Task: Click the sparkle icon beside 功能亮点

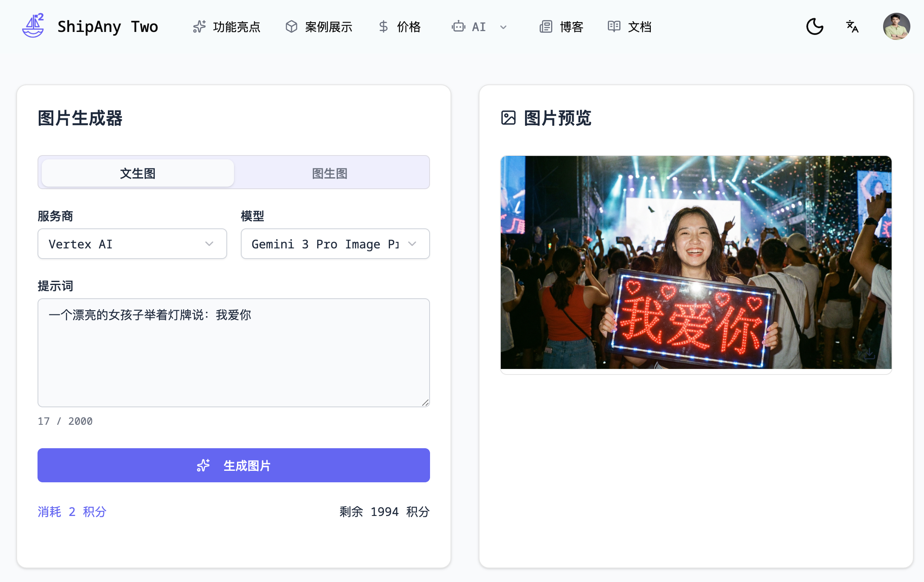Action: click(199, 27)
